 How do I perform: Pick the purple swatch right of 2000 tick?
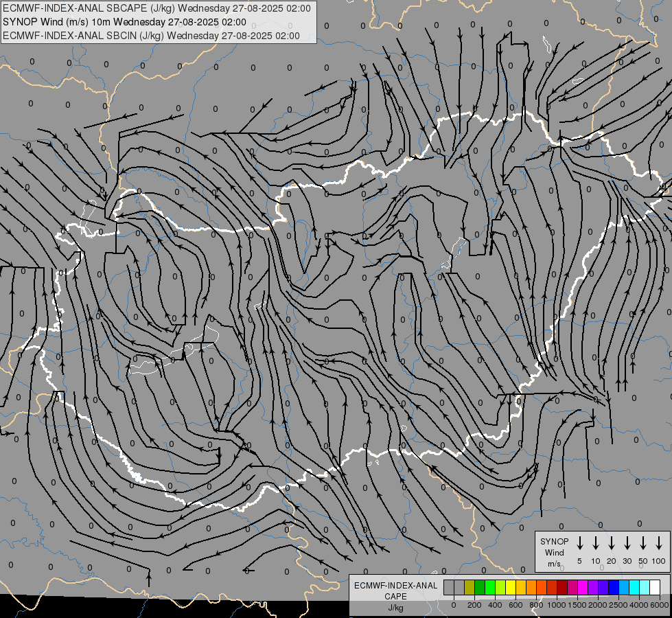point(594,587)
